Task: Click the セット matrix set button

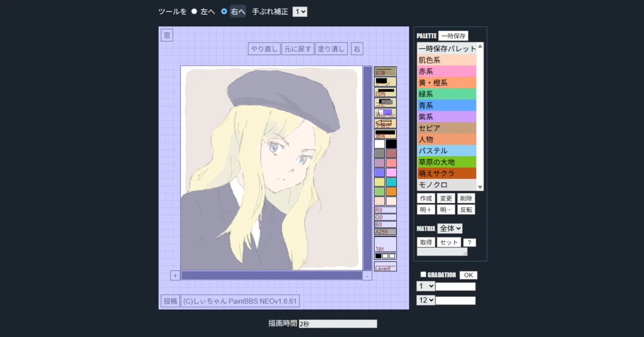Action: pyautogui.click(x=449, y=242)
